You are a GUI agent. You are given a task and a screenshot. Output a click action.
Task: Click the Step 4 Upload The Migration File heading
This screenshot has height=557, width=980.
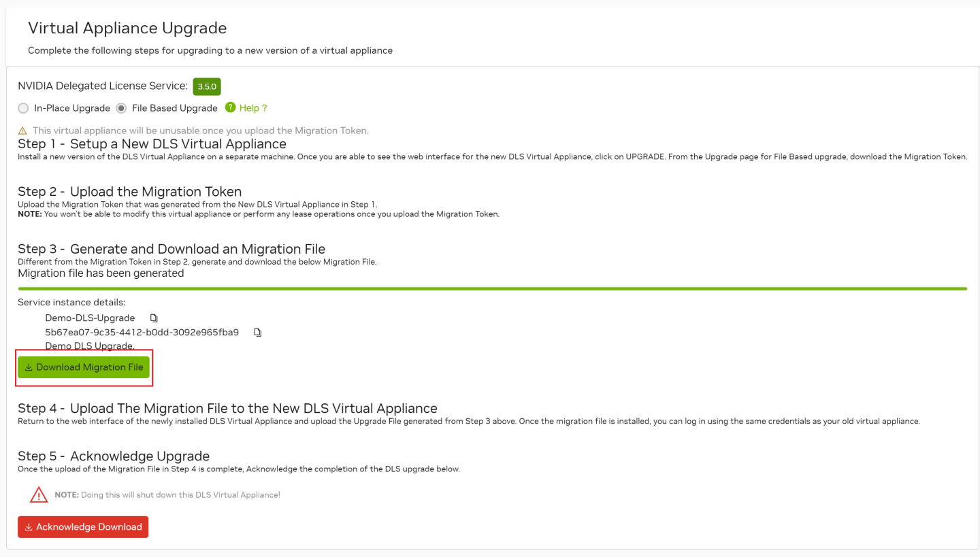(227, 408)
